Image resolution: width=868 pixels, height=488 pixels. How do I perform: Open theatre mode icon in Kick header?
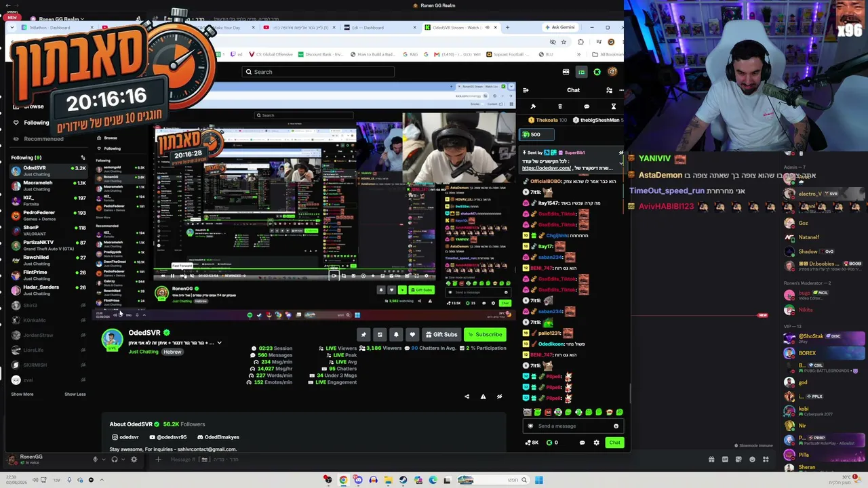coord(566,72)
